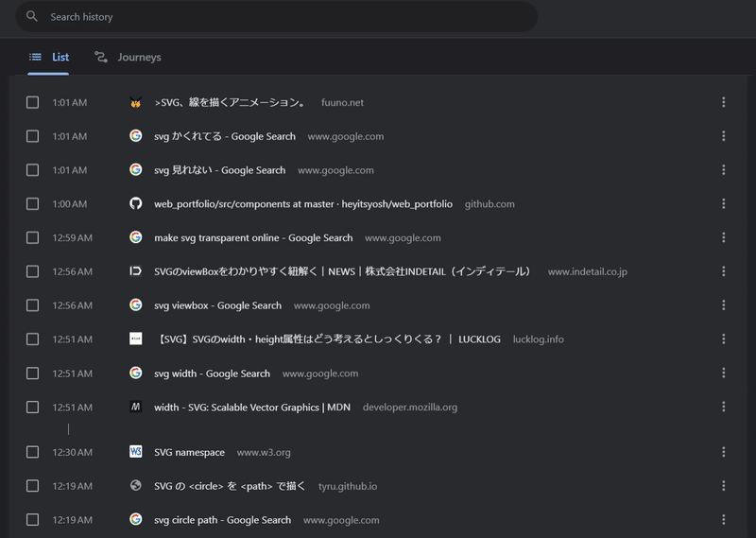Screen dimensions: 756x538
Task: Open width - SVG MDN page link
Action: tap(251, 408)
